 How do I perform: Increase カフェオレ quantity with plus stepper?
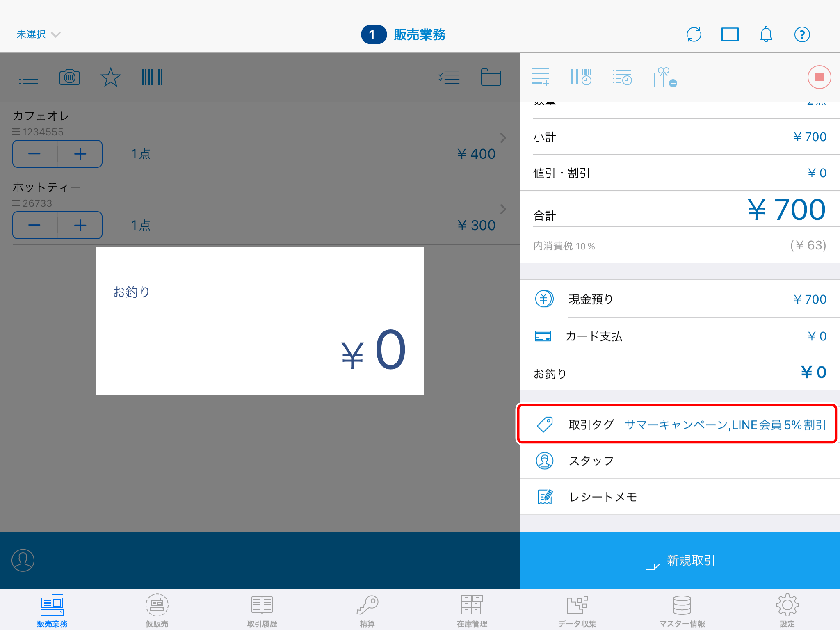point(80,153)
